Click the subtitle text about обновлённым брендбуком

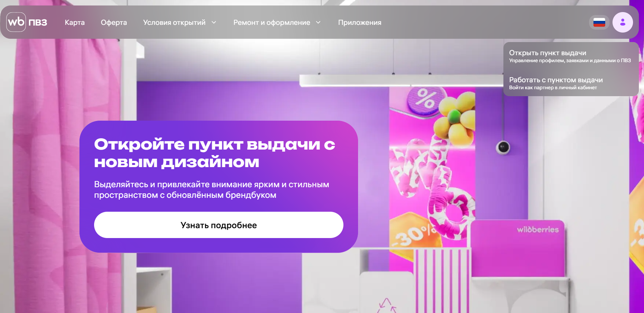[x=212, y=189]
